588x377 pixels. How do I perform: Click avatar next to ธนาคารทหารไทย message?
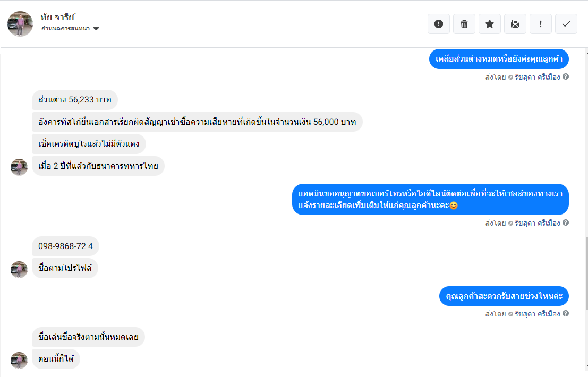19,167
